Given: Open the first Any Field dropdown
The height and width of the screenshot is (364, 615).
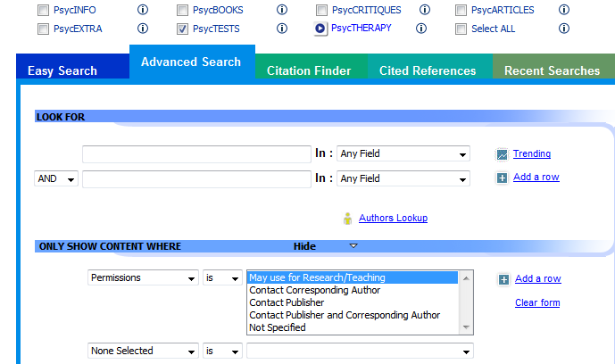Looking at the screenshot, I should click(403, 154).
